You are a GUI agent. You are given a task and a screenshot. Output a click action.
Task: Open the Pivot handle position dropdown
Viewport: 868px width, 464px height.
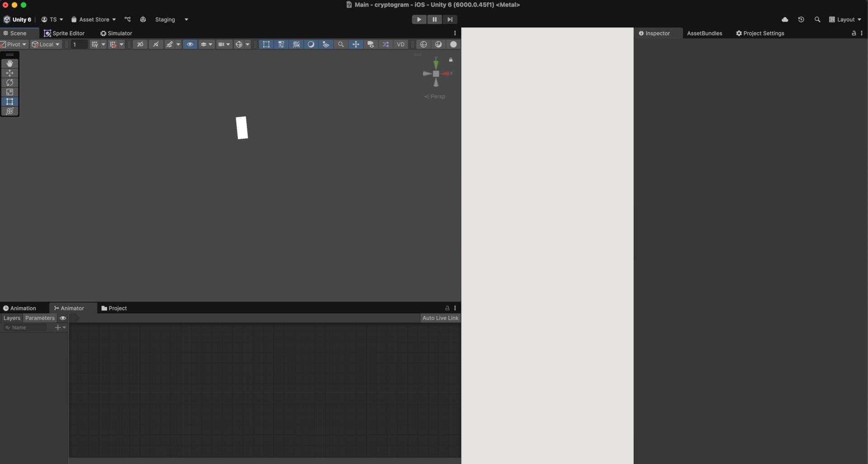14,44
